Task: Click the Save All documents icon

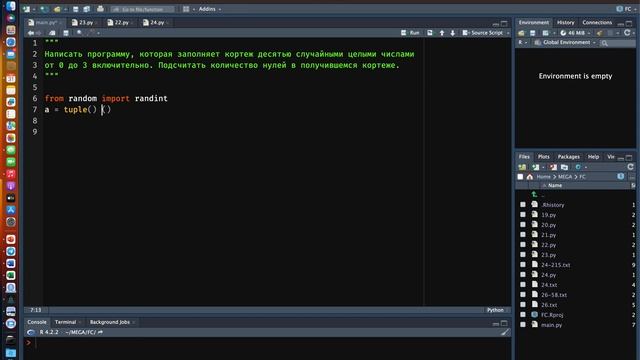Action: point(87,9)
